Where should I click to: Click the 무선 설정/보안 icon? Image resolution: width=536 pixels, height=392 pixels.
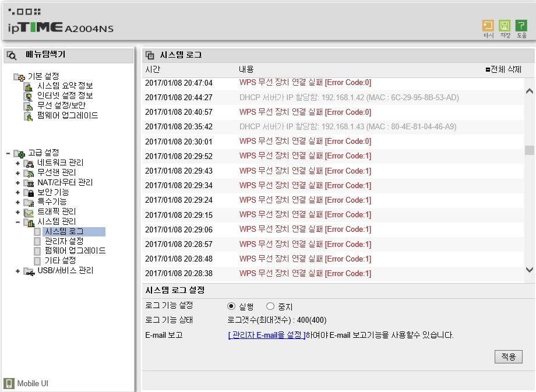click(29, 106)
